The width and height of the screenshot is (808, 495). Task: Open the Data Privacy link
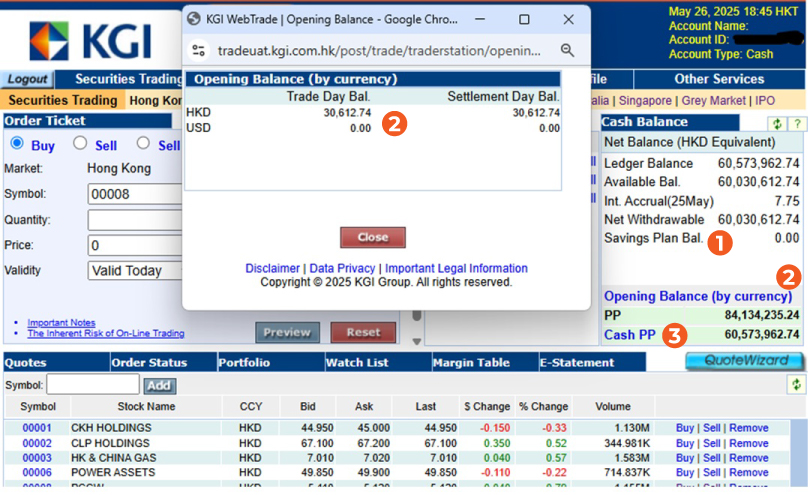pos(342,268)
